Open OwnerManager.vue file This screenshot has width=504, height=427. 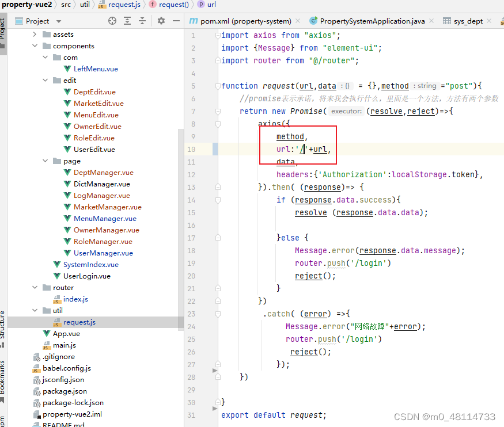106,230
